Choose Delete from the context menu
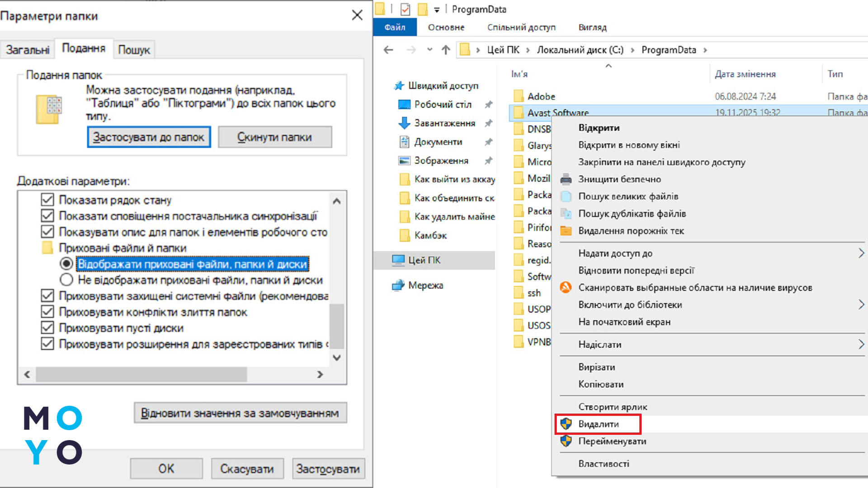Image resolution: width=868 pixels, height=488 pixels. 598,424
